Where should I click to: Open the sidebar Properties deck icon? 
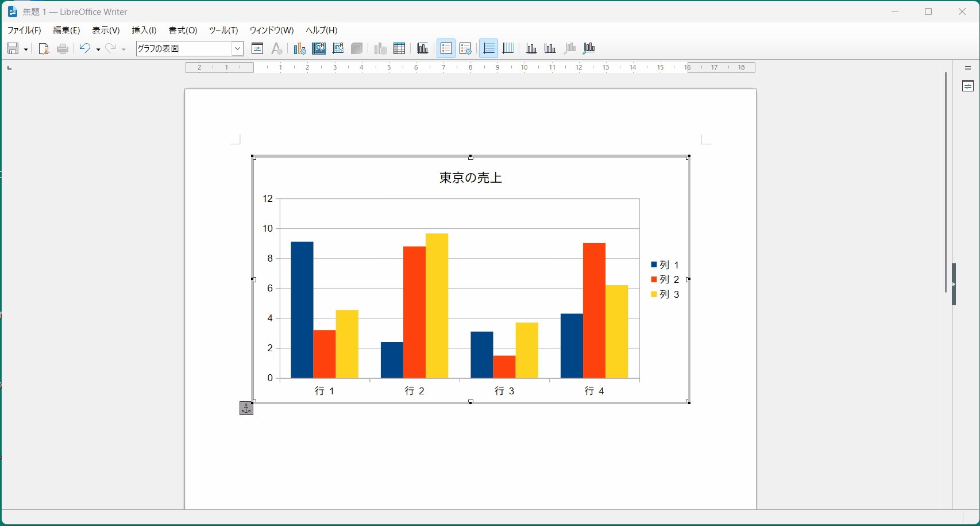(968, 86)
